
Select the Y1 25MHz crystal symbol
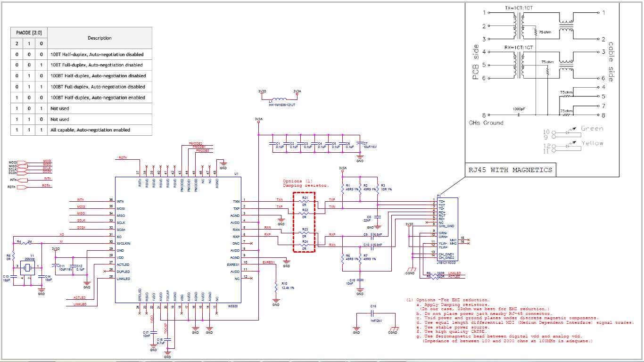pyautogui.click(x=27, y=268)
